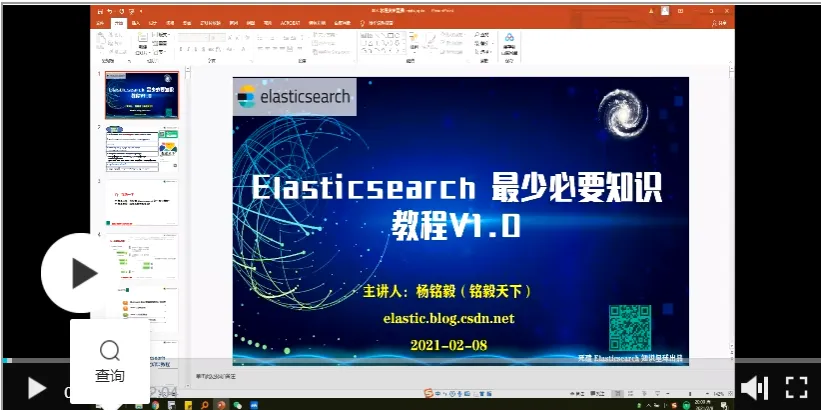This screenshot has height=410, width=821.
Task: Open the shapes gallery in the Drawing group
Action: [x=383, y=43]
